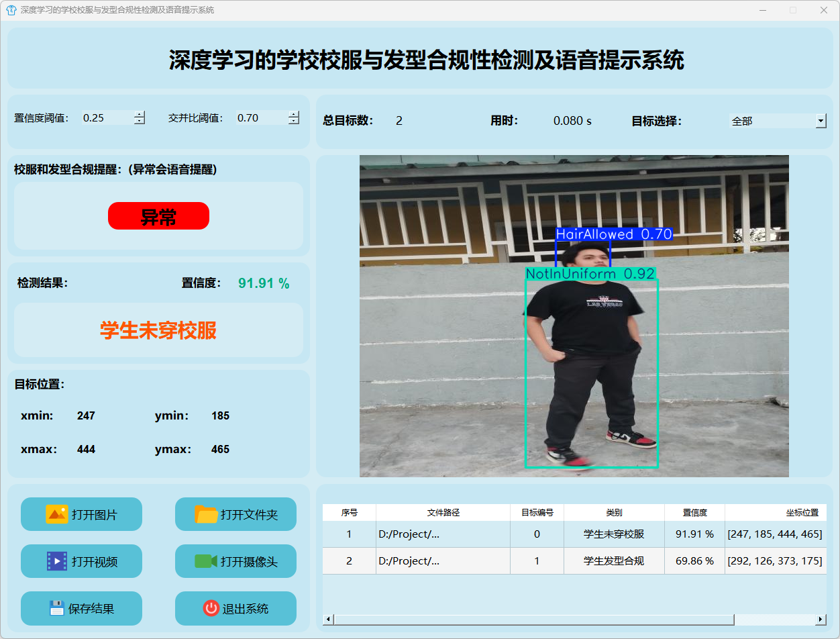Click the app icon in the title bar
The width and height of the screenshot is (840, 639).
[11, 10]
